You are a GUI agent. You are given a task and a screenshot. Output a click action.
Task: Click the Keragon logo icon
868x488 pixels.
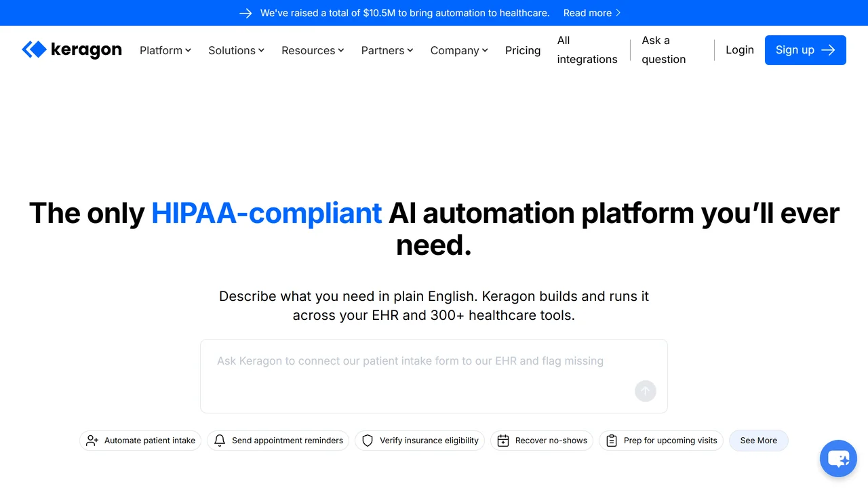tap(34, 49)
